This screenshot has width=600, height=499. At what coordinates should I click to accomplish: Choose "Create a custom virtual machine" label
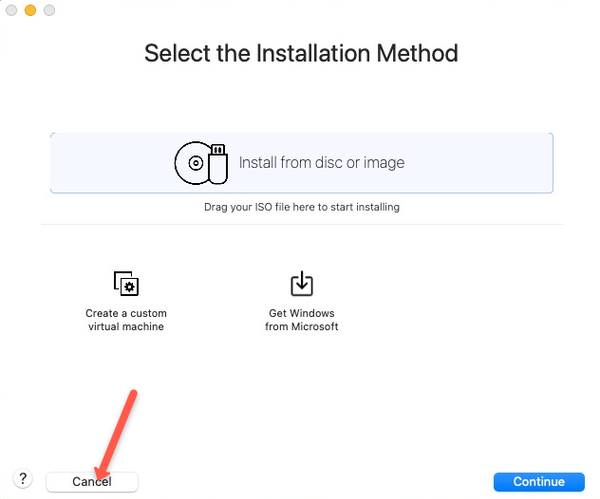click(x=126, y=320)
